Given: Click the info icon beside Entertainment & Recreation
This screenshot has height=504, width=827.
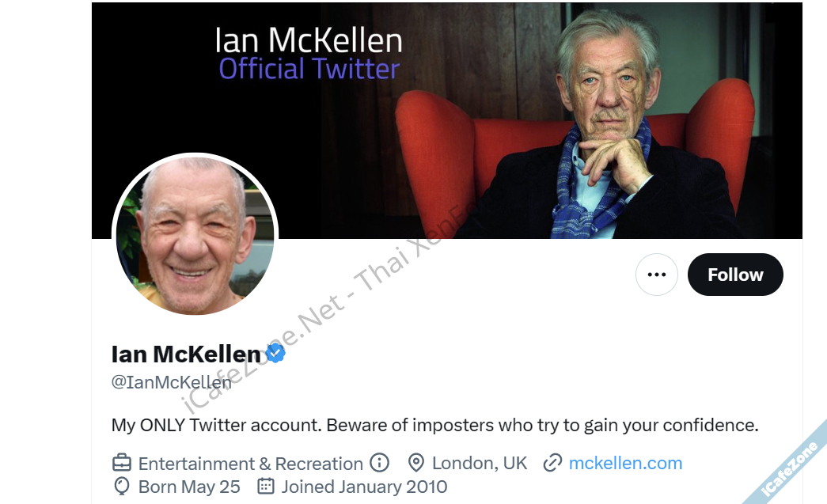Looking at the screenshot, I should click(x=379, y=463).
